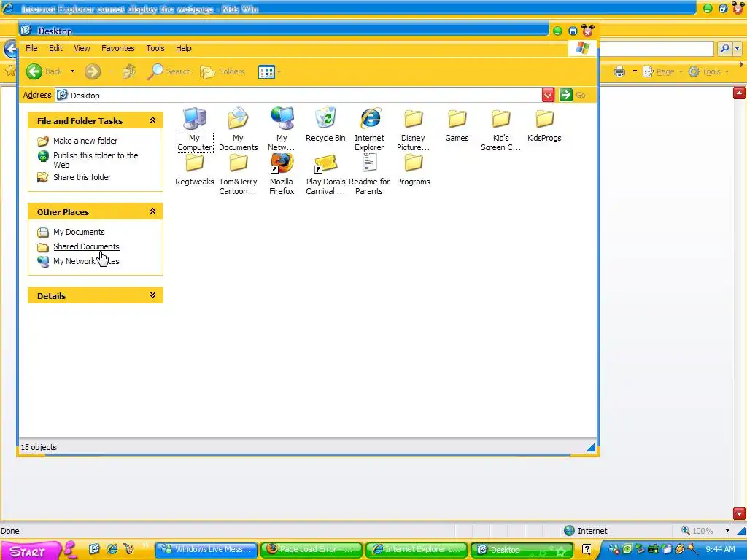The height and width of the screenshot is (560, 747).
Task: Open the Tom&Jerry Cartoon folder
Action: coord(238,174)
